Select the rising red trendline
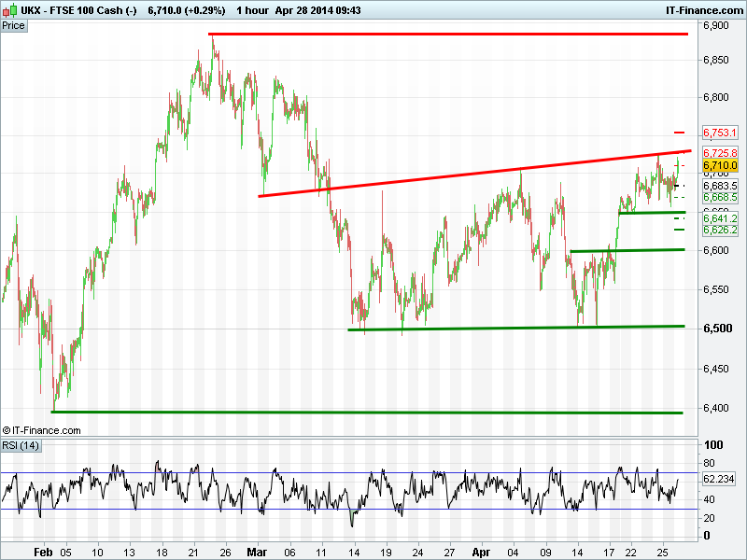 click(x=474, y=174)
